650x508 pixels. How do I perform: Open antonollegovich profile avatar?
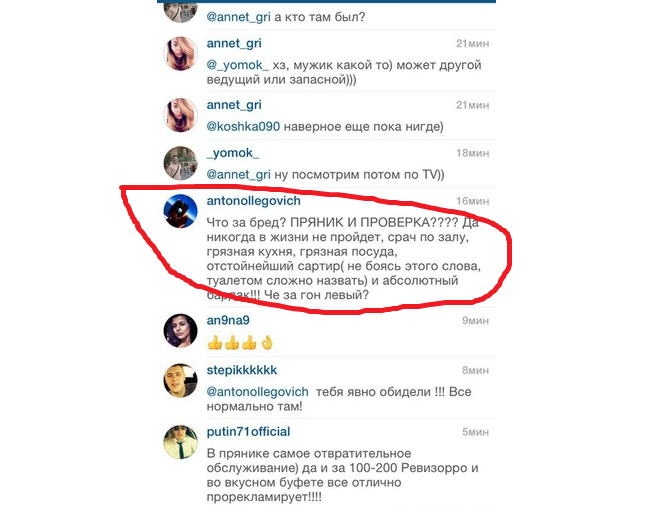click(180, 211)
